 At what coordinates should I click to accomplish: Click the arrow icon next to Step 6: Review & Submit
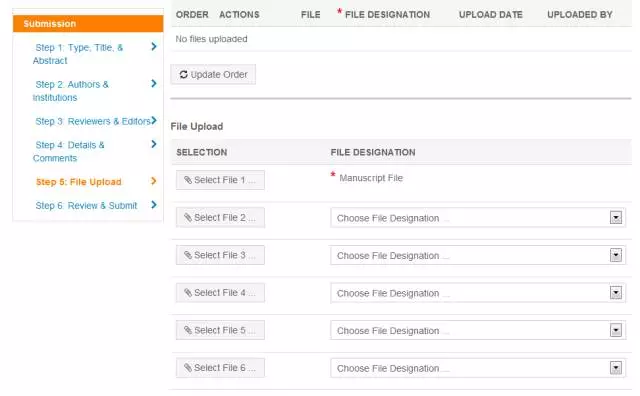pyautogui.click(x=154, y=205)
